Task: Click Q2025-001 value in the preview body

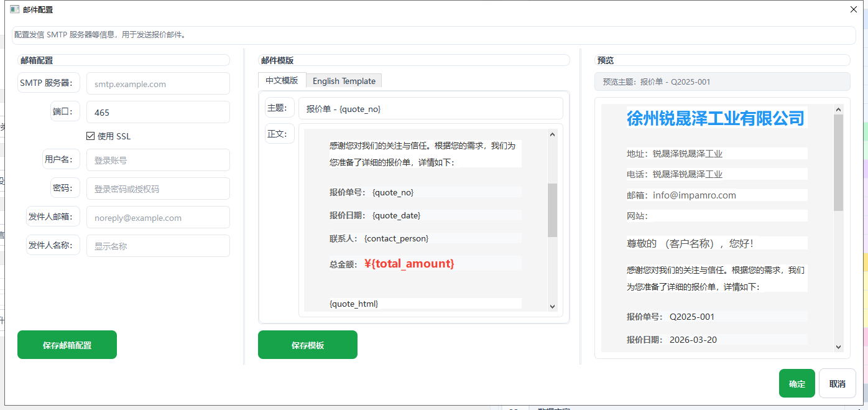Action: coord(692,317)
